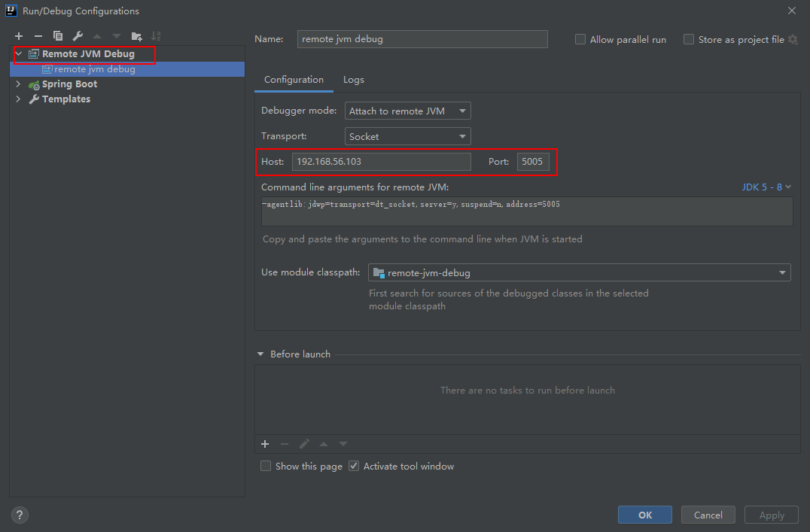Select the Configuration tab
This screenshot has height=532, width=810.
click(294, 80)
